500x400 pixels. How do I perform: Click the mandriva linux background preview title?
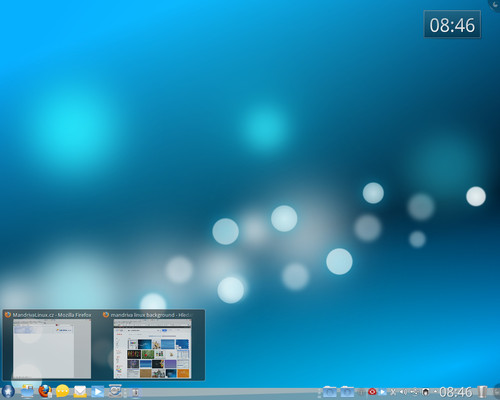point(151,315)
